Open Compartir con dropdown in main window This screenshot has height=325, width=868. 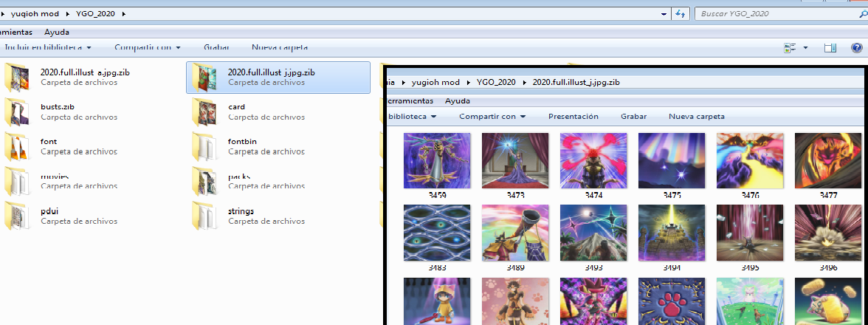[148, 47]
